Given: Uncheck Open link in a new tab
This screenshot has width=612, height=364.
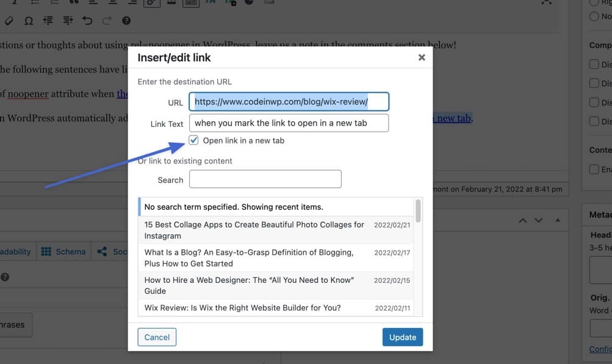Looking at the screenshot, I should tap(193, 140).
